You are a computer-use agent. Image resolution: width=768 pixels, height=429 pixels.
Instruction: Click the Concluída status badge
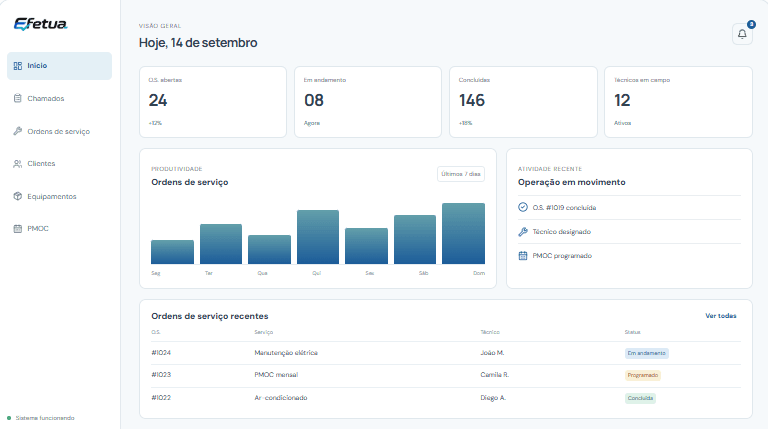pos(640,398)
